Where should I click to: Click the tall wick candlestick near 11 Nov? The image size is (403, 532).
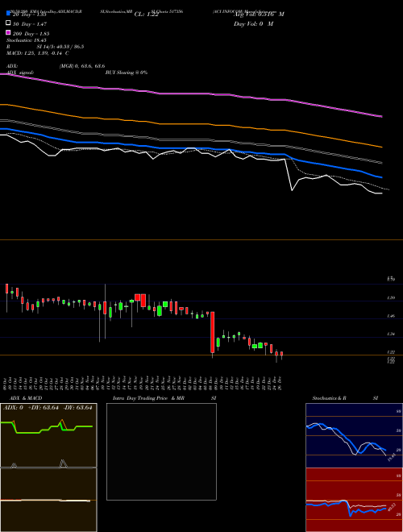105,311
